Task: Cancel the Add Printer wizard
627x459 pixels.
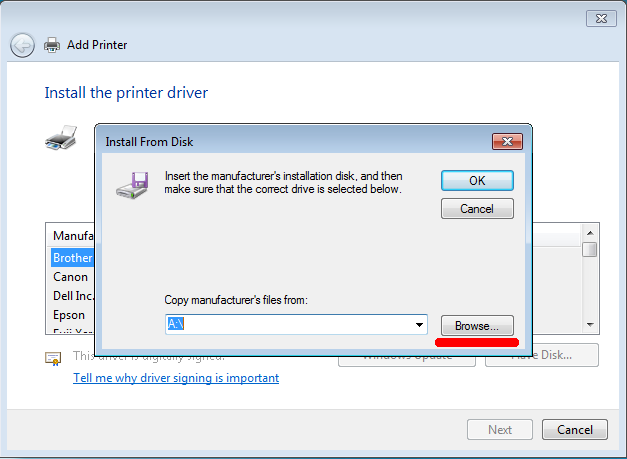Action: tap(574, 430)
